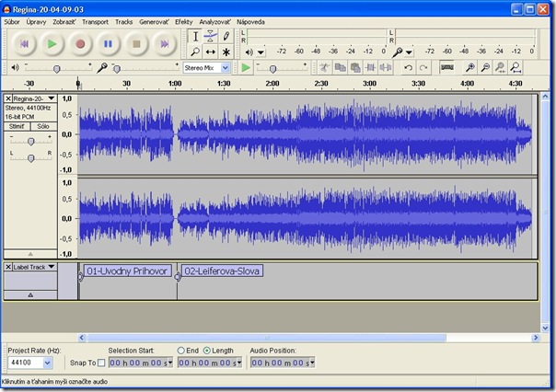556x392 pixels.
Task: Click the Sync-lock tracks icon
Action: (x=446, y=67)
